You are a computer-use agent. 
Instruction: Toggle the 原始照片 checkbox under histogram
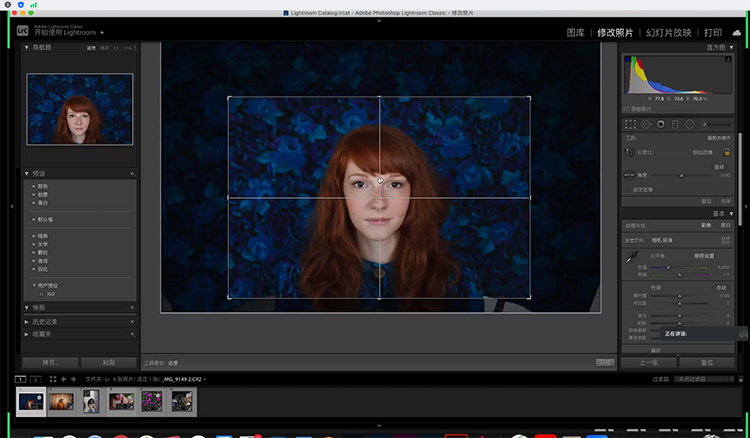click(x=626, y=109)
